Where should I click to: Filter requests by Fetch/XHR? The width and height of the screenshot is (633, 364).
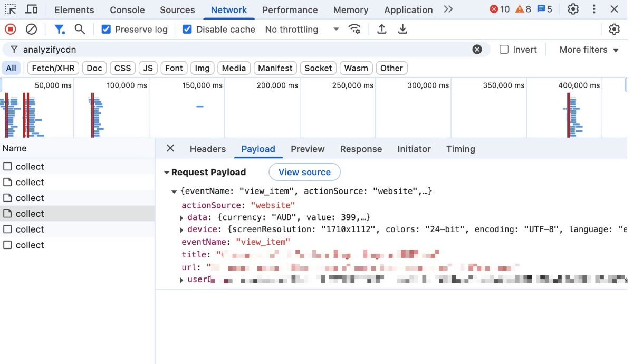(x=53, y=68)
